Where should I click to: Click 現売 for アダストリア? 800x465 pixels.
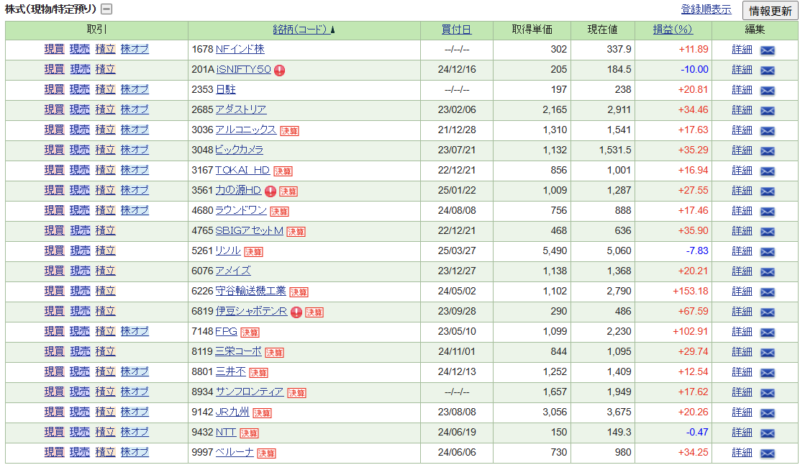(x=80, y=110)
